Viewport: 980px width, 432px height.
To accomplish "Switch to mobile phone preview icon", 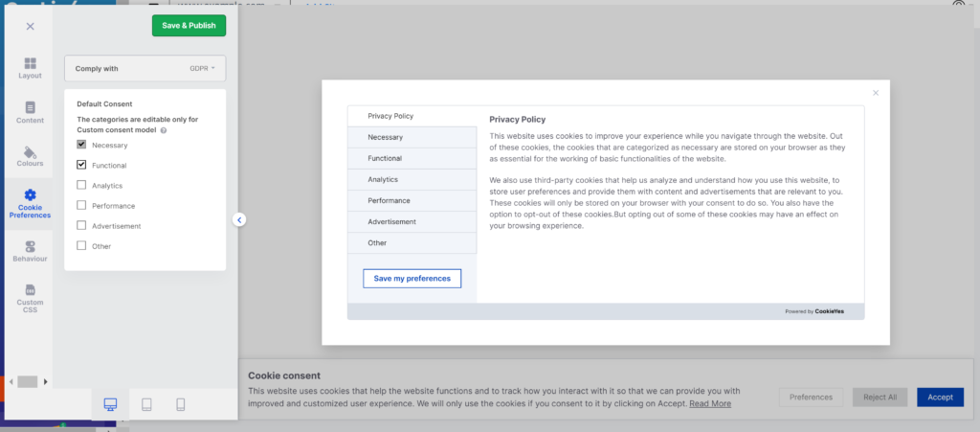I will 181,404.
